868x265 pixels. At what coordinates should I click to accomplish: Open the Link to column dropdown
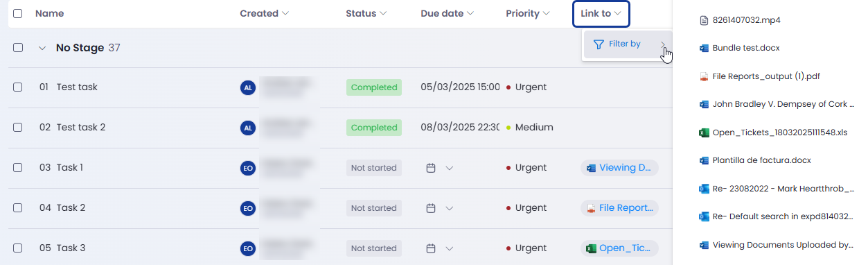click(601, 13)
